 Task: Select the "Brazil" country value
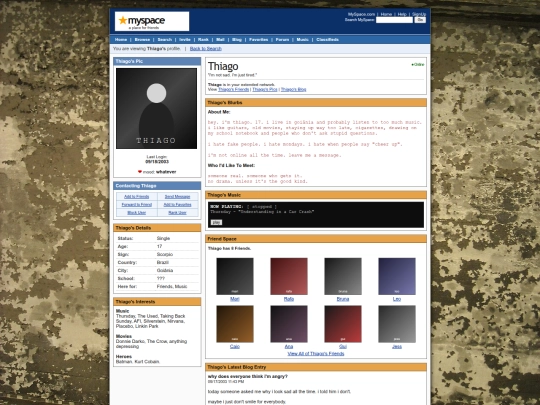tap(163, 262)
